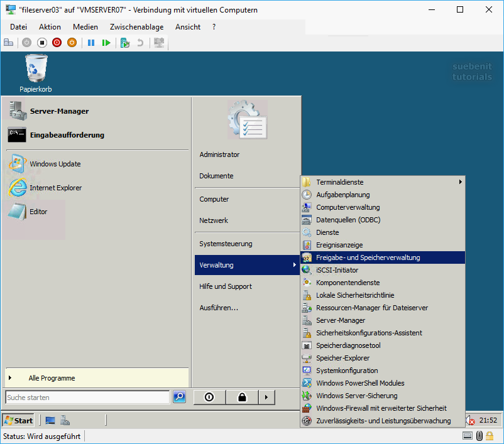Viewport: 504px width, 444px height.
Task: Open Dienste
Action: coord(383,232)
